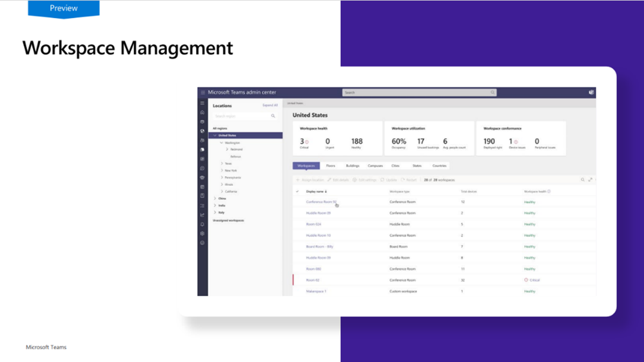This screenshot has height=362, width=644.
Task: Open the notifications bell sidebar icon
Action: tap(202, 225)
